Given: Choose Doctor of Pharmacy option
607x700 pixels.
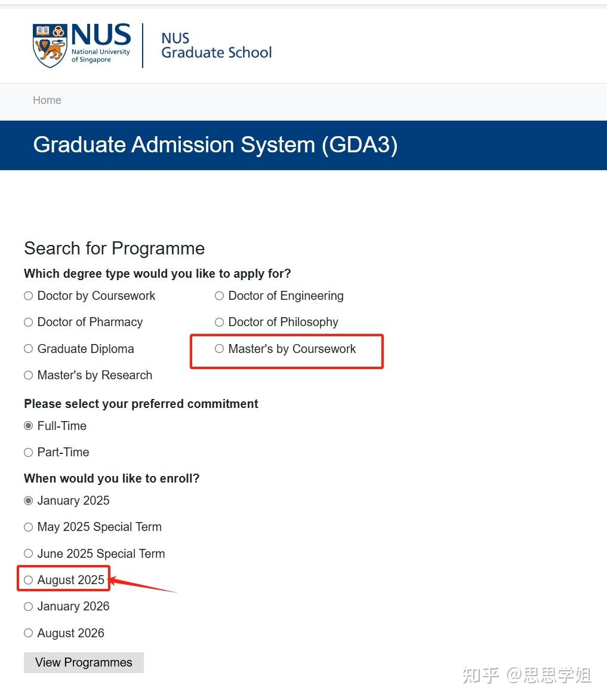Looking at the screenshot, I should 28,322.
